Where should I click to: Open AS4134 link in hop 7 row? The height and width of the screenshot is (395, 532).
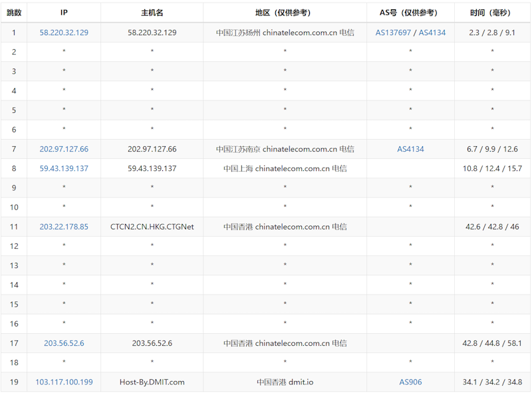410,149
